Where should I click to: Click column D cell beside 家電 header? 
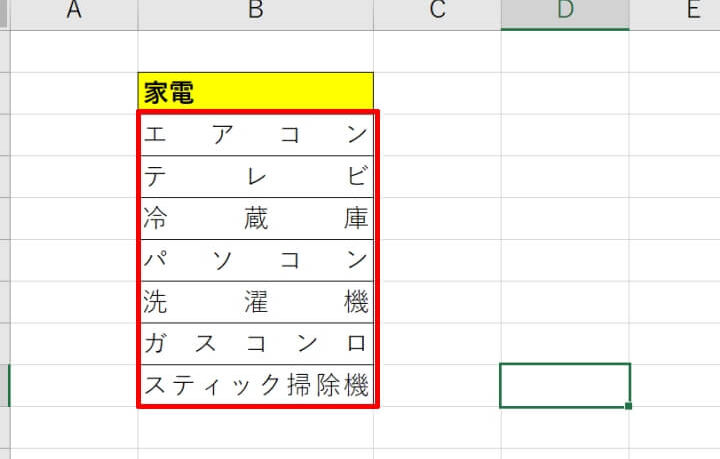[x=565, y=93]
